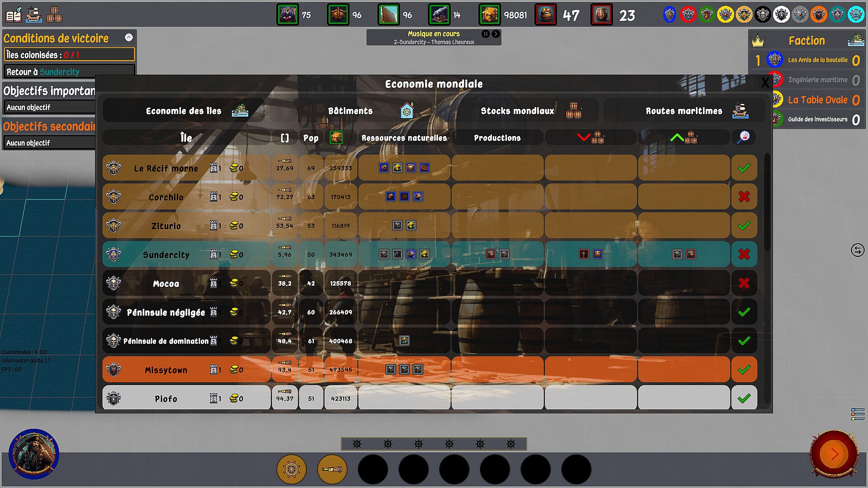Click the pirate captain portrait
The height and width of the screenshot is (488, 868).
pyautogui.click(x=34, y=454)
